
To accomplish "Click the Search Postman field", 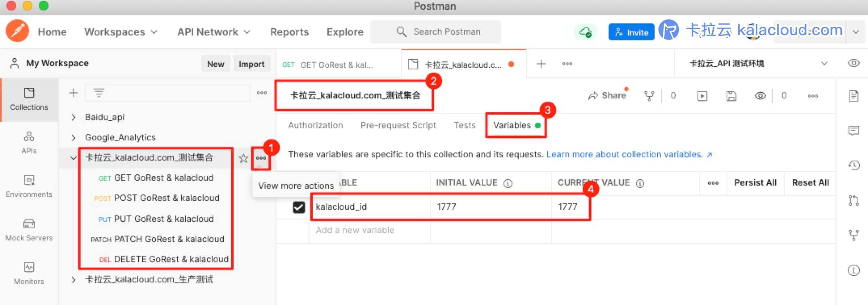I will pyautogui.click(x=436, y=32).
